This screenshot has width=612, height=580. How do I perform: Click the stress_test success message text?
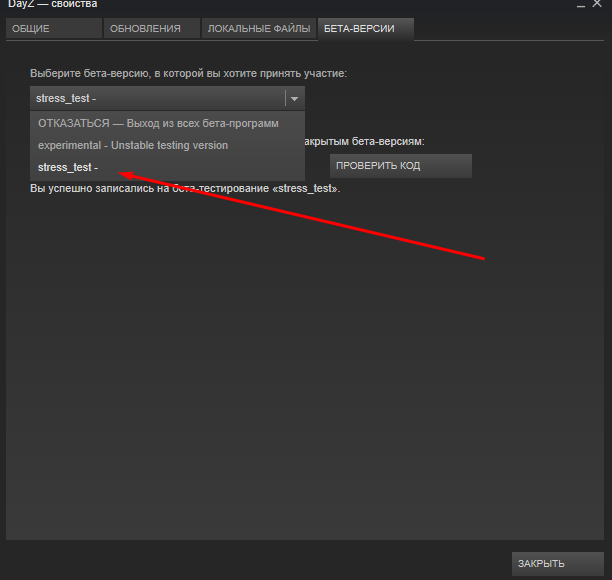(x=185, y=189)
